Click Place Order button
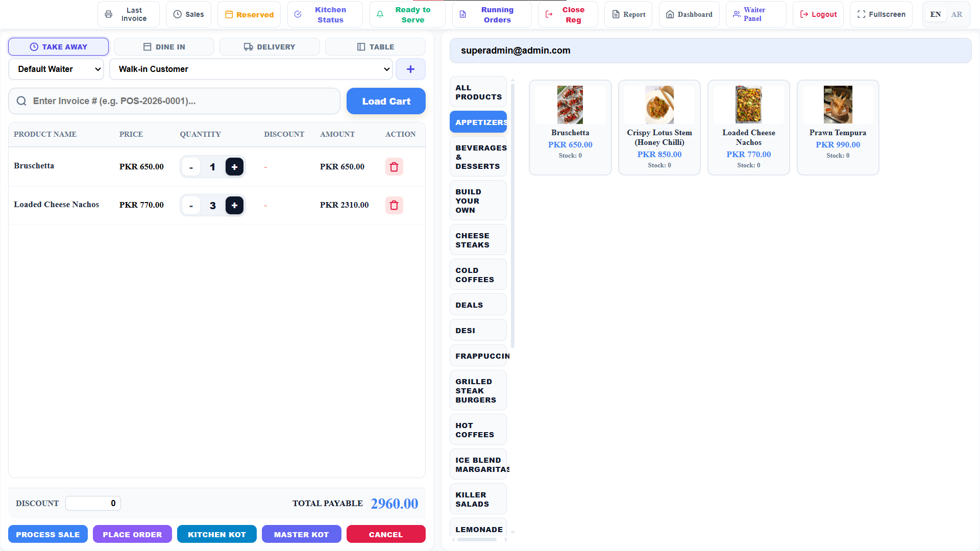The height and width of the screenshot is (551, 980). coord(132,534)
